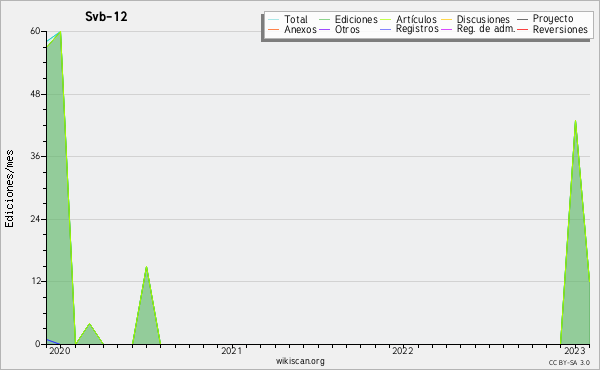Click the y-axis value 0
600x370 pixels.
tap(38, 344)
